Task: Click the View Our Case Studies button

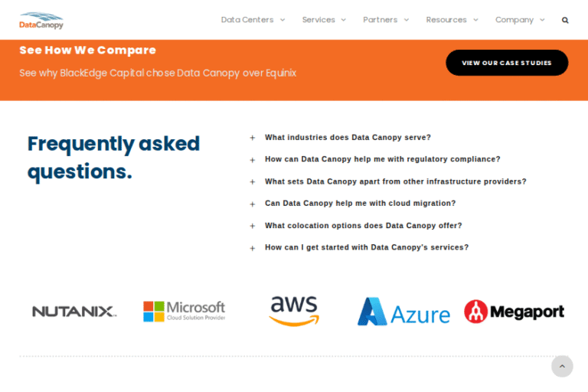Action: point(507,63)
